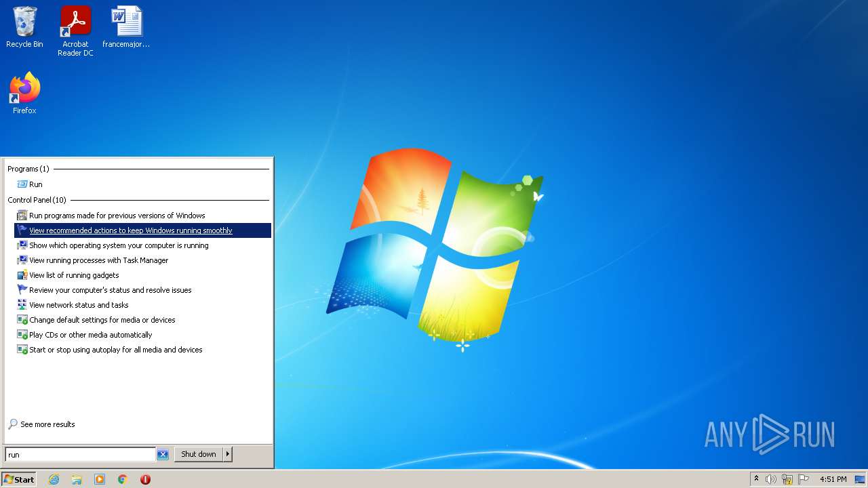Image resolution: width=868 pixels, height=488 pixels.
Task: Click the Programs (1) group header
Action: point(28,169)
